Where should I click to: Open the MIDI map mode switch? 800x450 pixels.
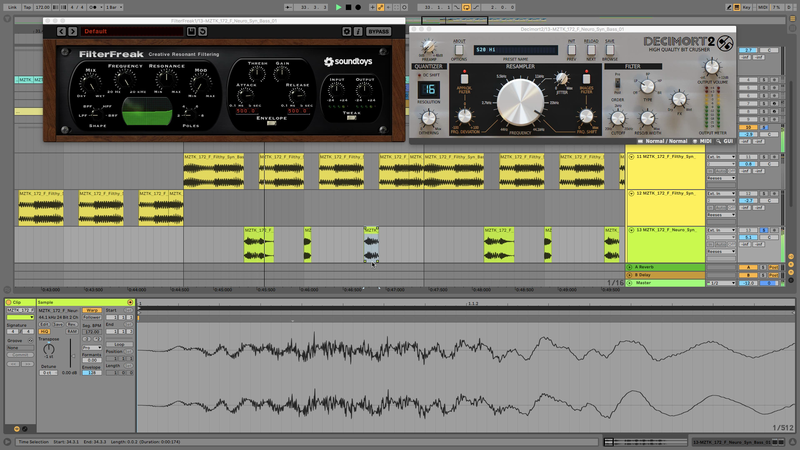763,7
